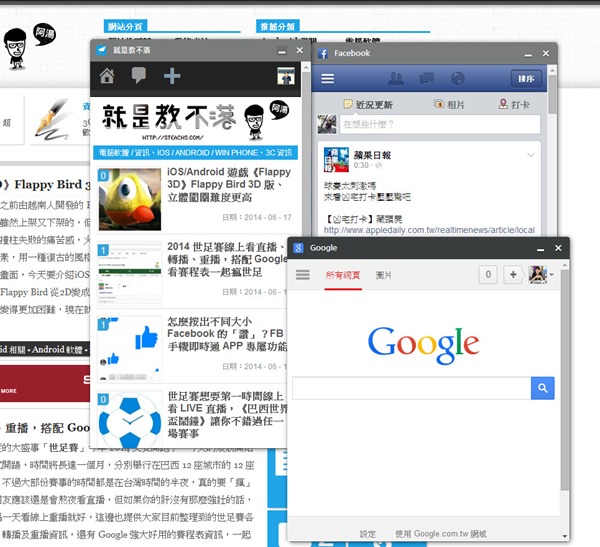Click the comment count badge on Flappy Bird article
The image size is (600, 547).
tap(103, 175)
